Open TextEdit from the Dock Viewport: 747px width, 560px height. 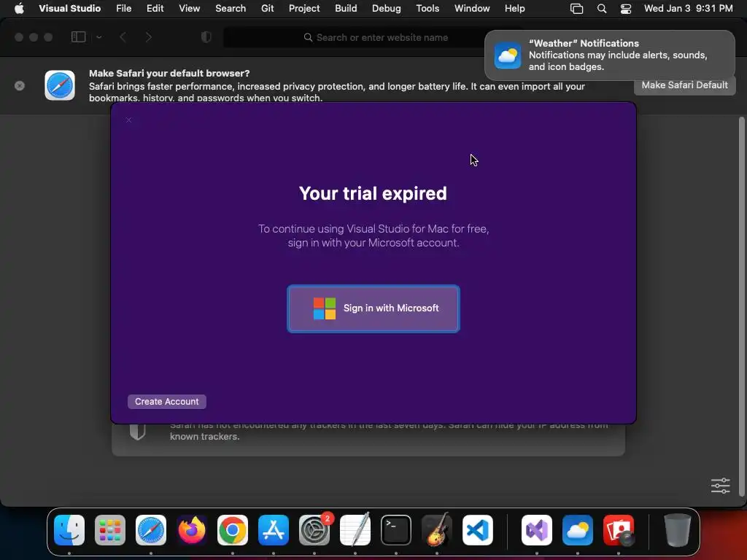[355, 530]
